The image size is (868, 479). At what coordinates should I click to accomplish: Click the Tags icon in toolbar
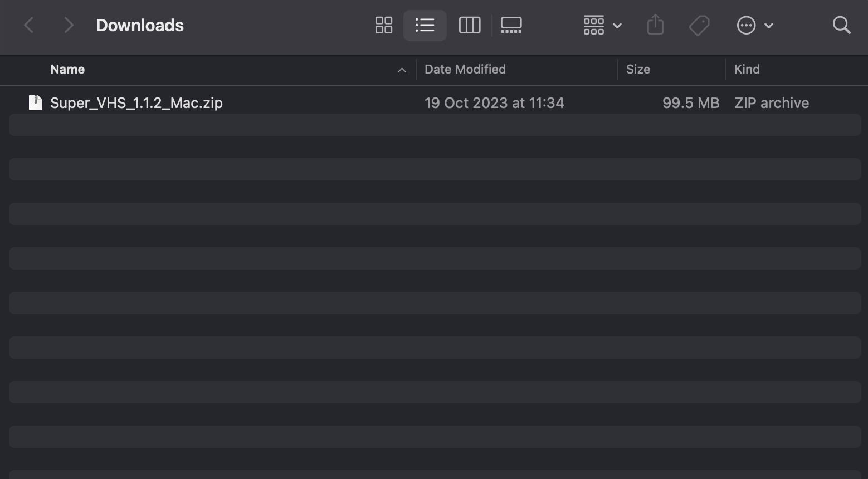(x=699, y=25)
